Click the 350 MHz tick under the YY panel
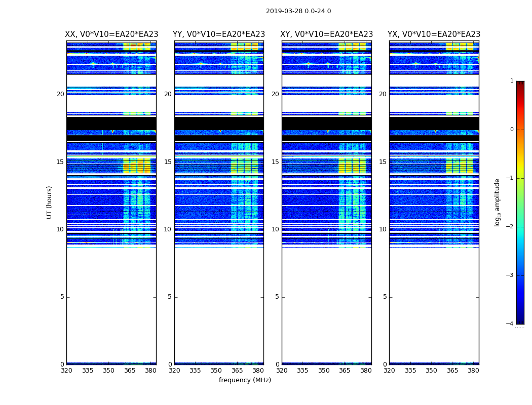 pyautogui.click(x=216, y=371)
